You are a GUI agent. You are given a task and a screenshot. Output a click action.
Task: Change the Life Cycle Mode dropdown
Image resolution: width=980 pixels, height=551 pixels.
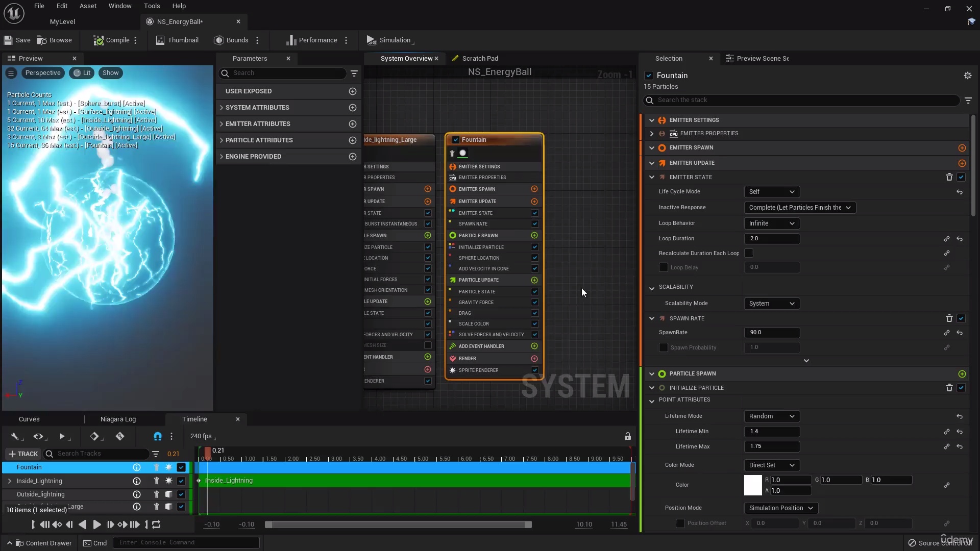point(771,192)
